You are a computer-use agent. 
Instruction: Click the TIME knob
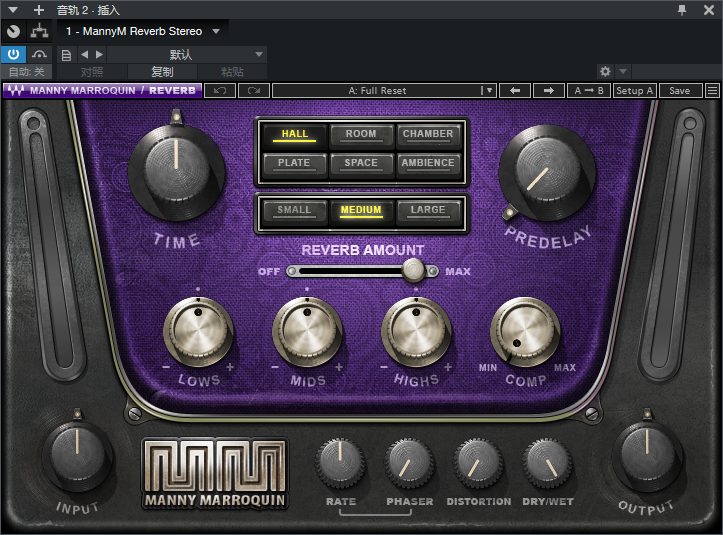[177, 173]
